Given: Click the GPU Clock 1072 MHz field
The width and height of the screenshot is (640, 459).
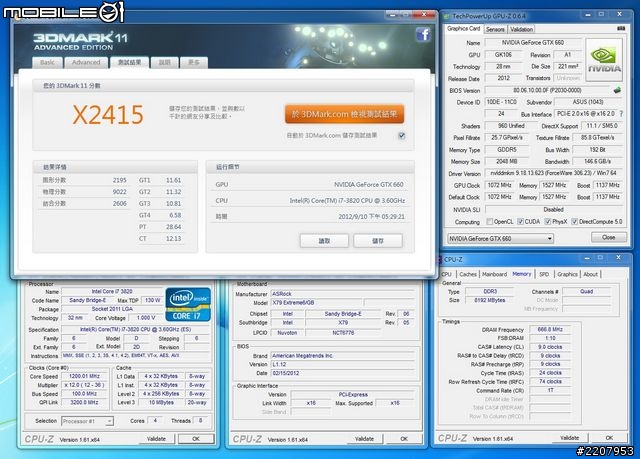Looking at the screenshot, I should [499, 185].
